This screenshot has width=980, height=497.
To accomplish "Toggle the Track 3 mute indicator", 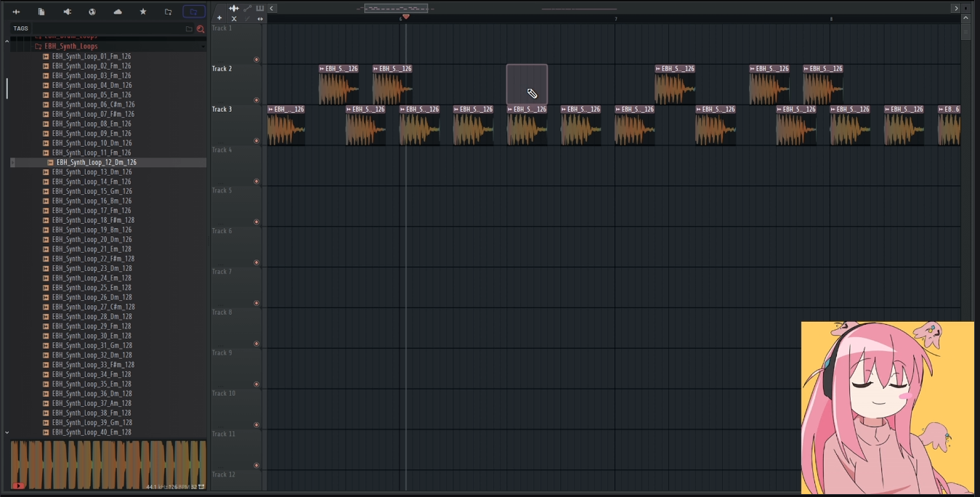I will 256,141.
